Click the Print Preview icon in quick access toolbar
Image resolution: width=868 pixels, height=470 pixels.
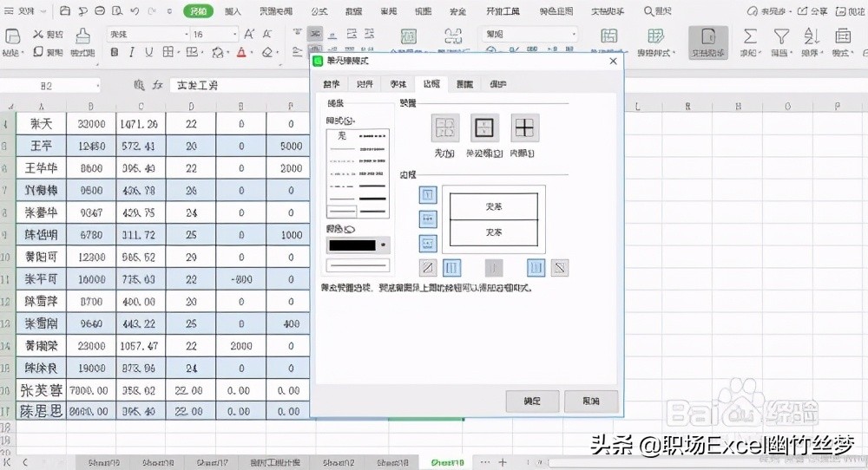pyautogui.click(x=117, y=10)
